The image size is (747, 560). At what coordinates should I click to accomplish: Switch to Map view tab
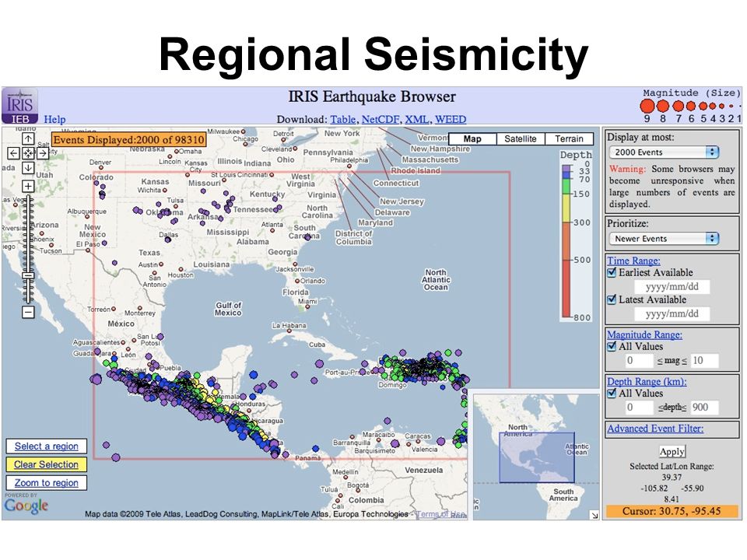click(x=472, y=139)
